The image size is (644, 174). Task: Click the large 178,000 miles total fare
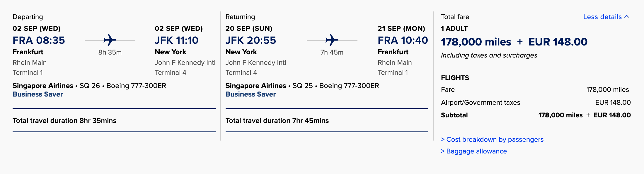[x=476, y=42]
